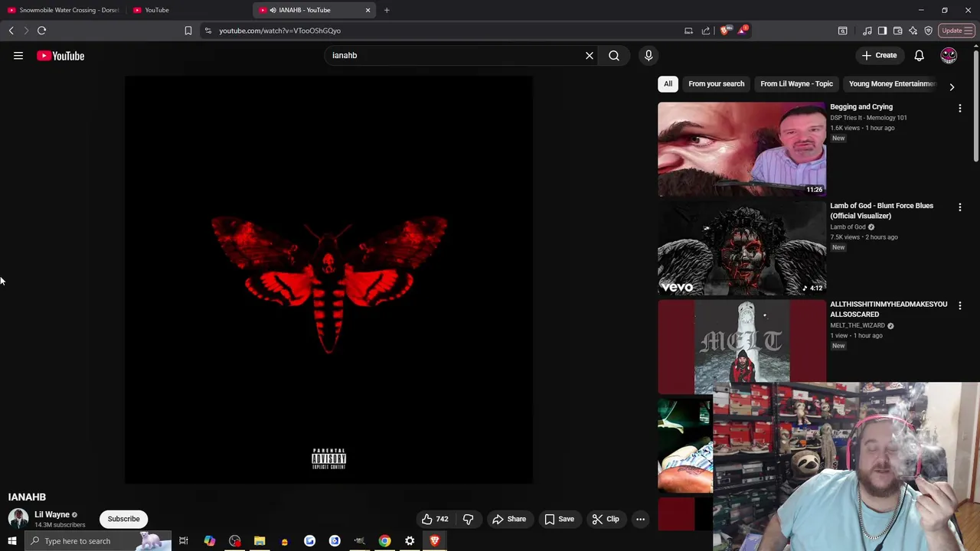Screen dimensions: 980x551
Task: Open Brave Rewards triangle icon
Action: pyautogui.click(x=741, y=31)
